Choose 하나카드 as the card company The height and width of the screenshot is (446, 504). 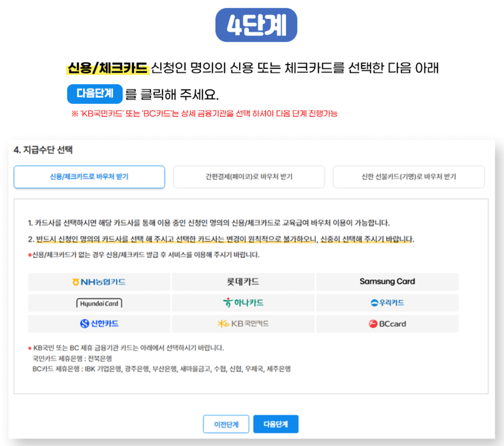[243, 303]
